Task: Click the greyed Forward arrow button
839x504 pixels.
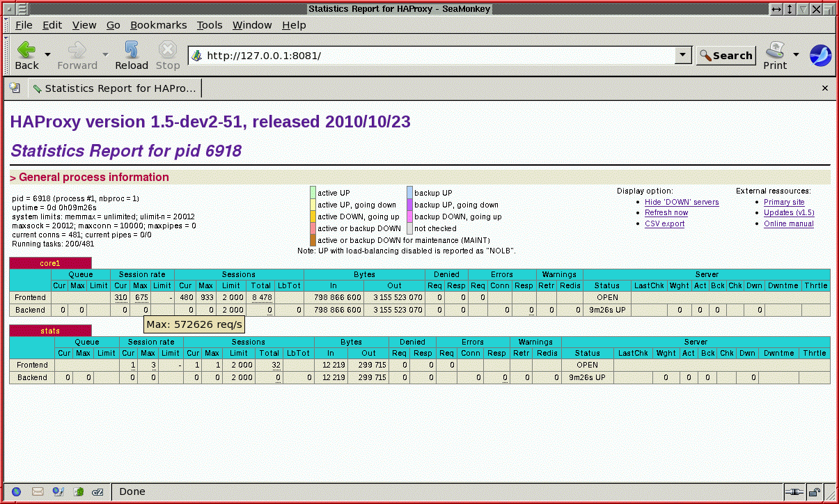Action: coord(77,55)
